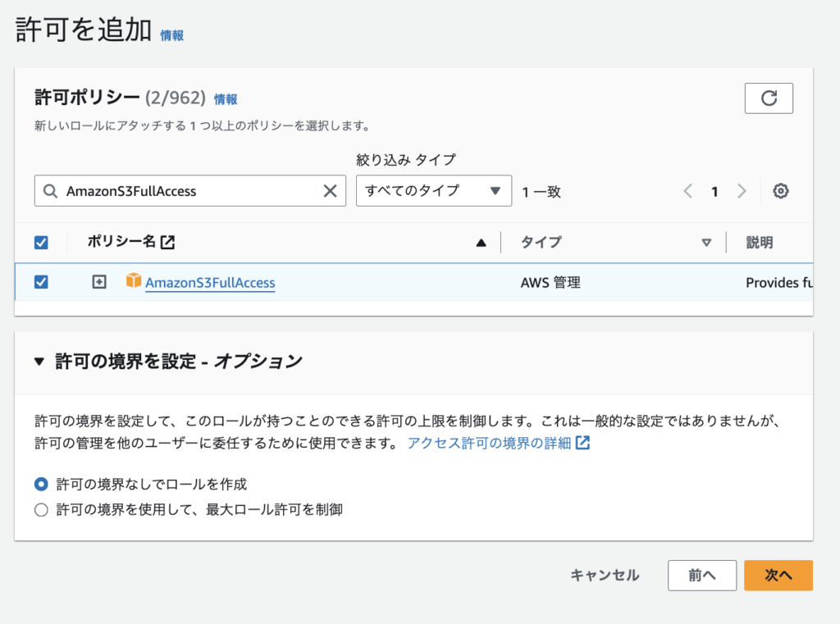Click the orange 次へ button

(778, 576)
